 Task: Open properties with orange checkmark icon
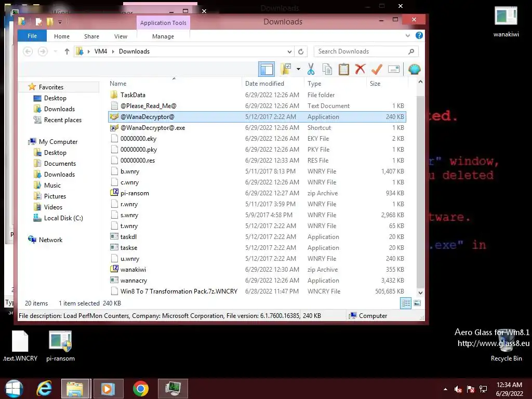point(377,69)
